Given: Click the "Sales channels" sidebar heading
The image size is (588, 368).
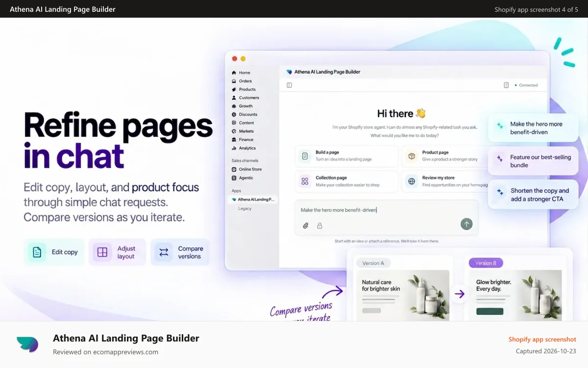Looking at the screenshot, I should click(x=245, y=160).
